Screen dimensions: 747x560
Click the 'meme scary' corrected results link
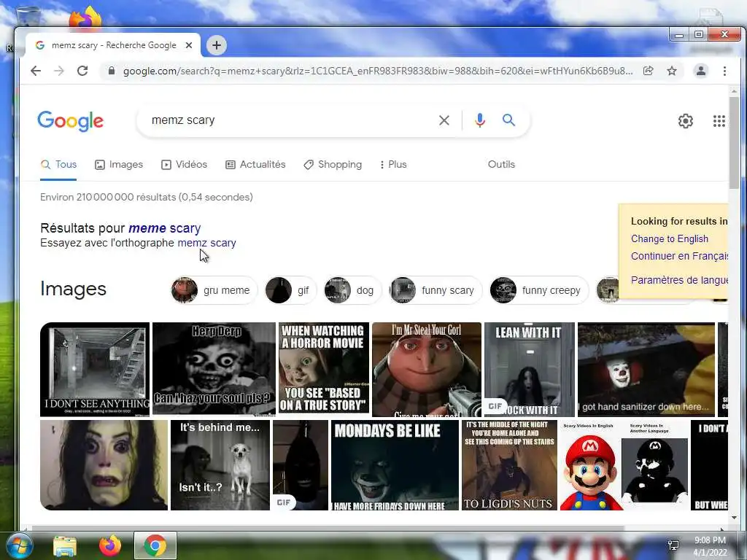[x=164, y=228]
